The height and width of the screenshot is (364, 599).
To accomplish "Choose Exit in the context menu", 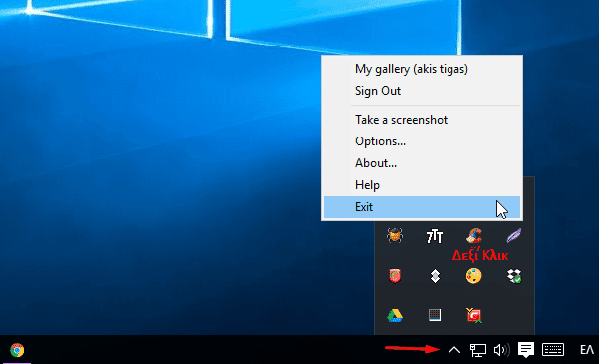I will pos(422,207).
